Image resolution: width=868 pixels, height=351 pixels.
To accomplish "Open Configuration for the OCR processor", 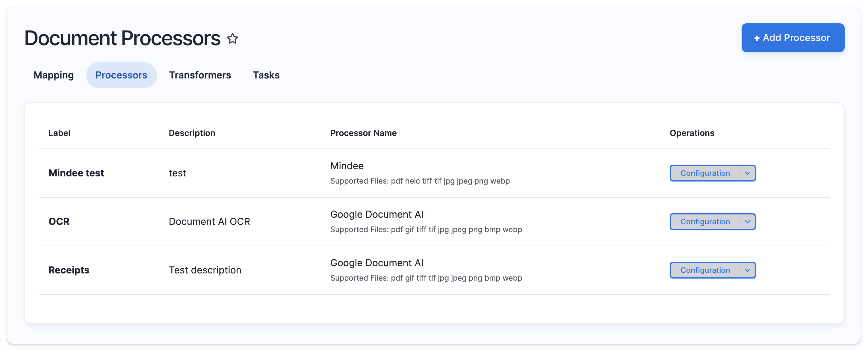I will 704,221.
